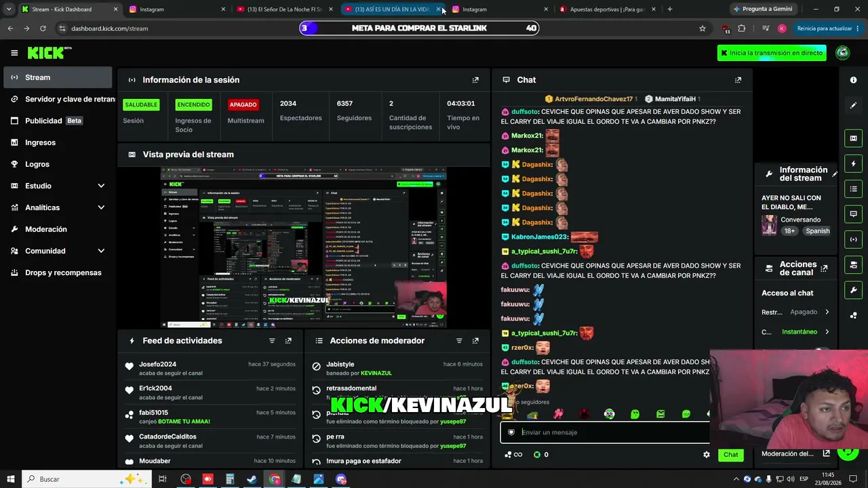Pick the pink hands emote
The height and width of the screenshot is (488, 868).
click(x=558, y=414)
